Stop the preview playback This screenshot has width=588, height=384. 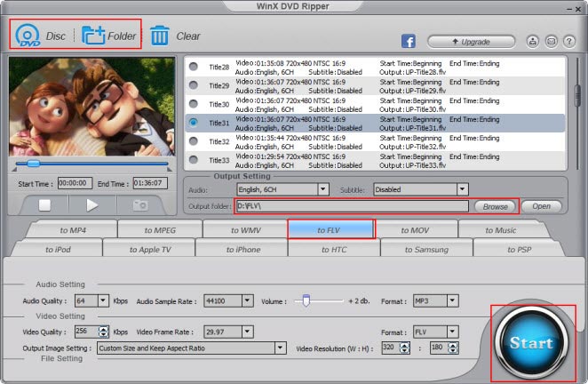44,205
